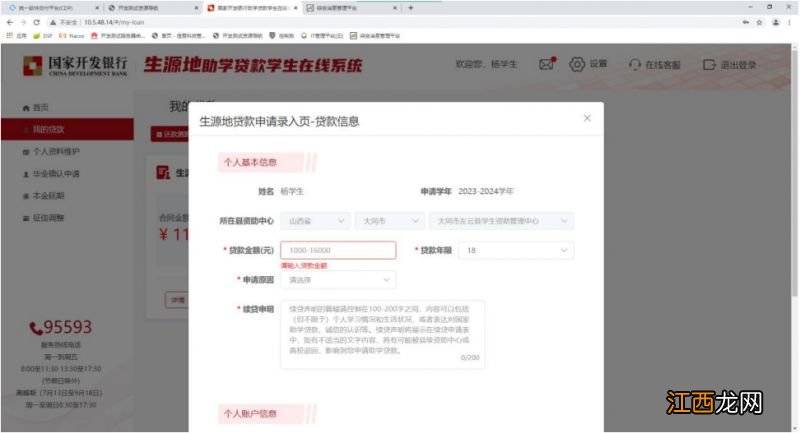Click the browser profile avatar icon
Image resolution: width=800 pixels, height=433 pixels.
[x=776, y=22]
